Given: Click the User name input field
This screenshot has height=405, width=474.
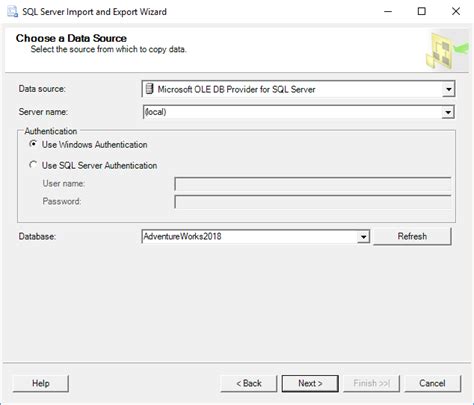Looking at the screenshot, I should pos(313,184).
